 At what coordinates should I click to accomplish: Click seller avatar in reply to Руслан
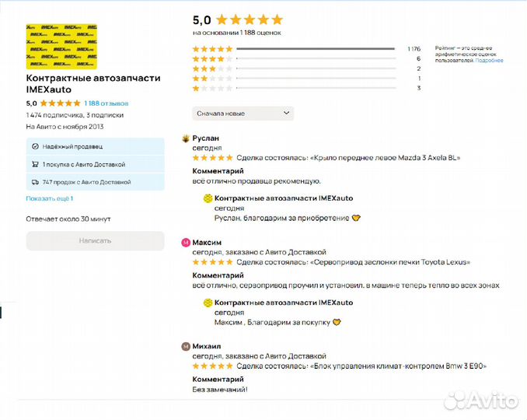click(x=208, y=198)
